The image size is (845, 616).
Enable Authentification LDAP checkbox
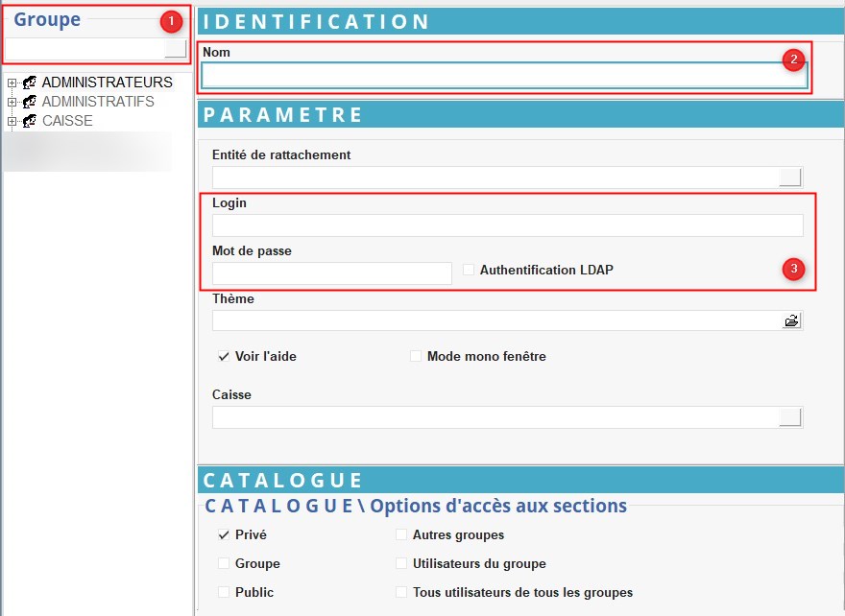[469, 271]
